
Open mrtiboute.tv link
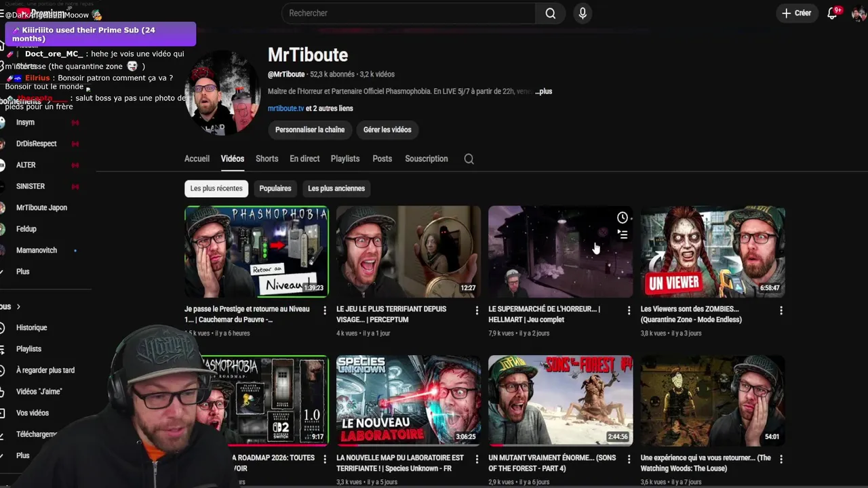click(285, 108)
